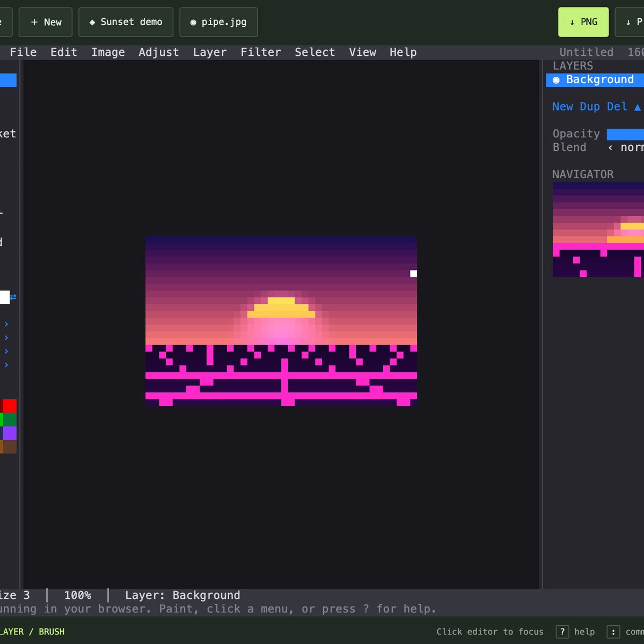Image resolution: width=644 pixels, height=644 pixels.
Task: Pick the dark brown palette swatch
Action: pos(10,447)
